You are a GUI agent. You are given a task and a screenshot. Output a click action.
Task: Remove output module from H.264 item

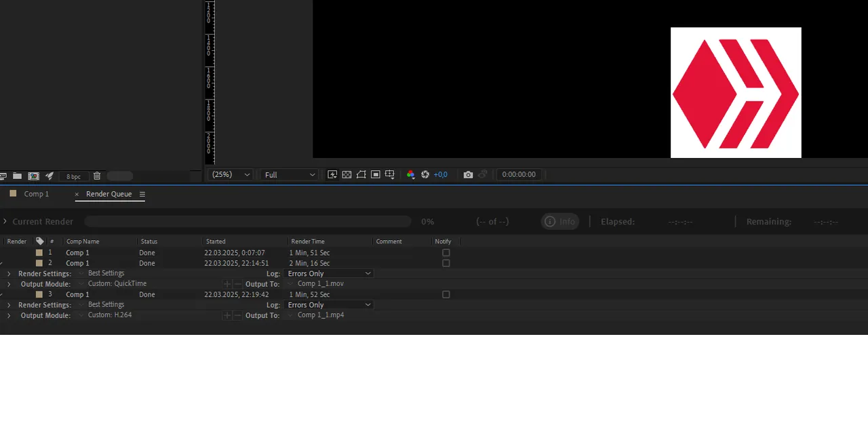pyautogui.click(x=237, y=315)
